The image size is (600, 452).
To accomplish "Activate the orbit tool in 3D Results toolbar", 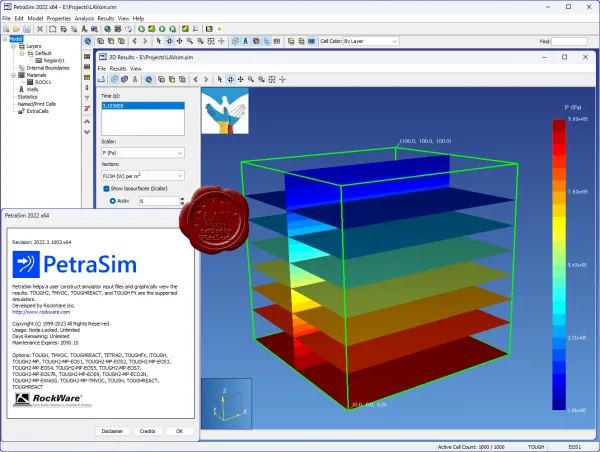I will (230, 79).
